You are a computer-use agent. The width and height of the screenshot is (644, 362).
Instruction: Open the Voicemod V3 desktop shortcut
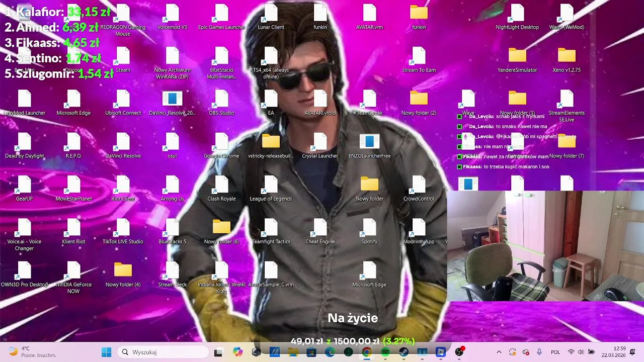click(172, 17)
